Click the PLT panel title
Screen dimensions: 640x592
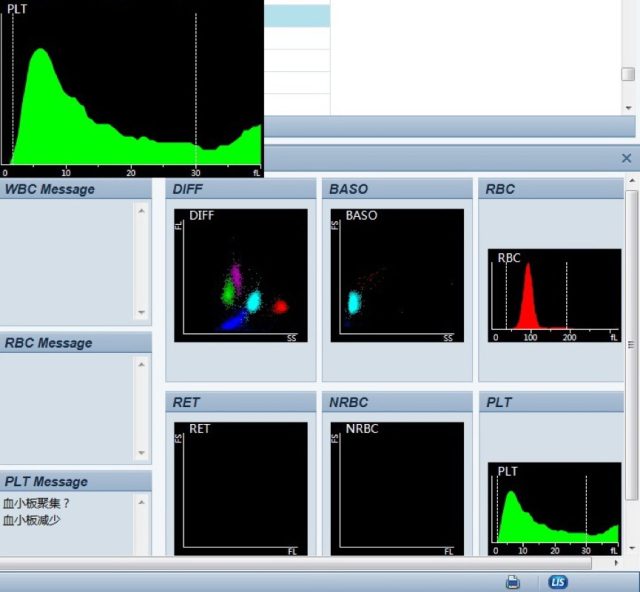(499, 402)
